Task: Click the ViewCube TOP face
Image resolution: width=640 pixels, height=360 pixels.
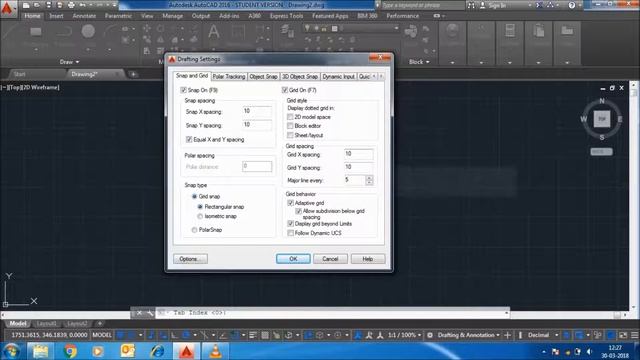Action: tap(602, 119)
